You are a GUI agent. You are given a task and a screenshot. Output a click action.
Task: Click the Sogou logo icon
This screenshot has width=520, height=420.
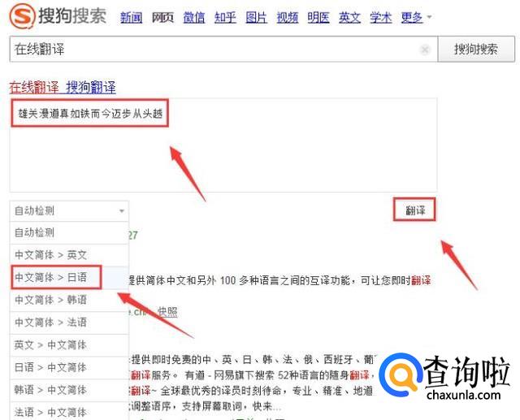[x=22, y=16]
